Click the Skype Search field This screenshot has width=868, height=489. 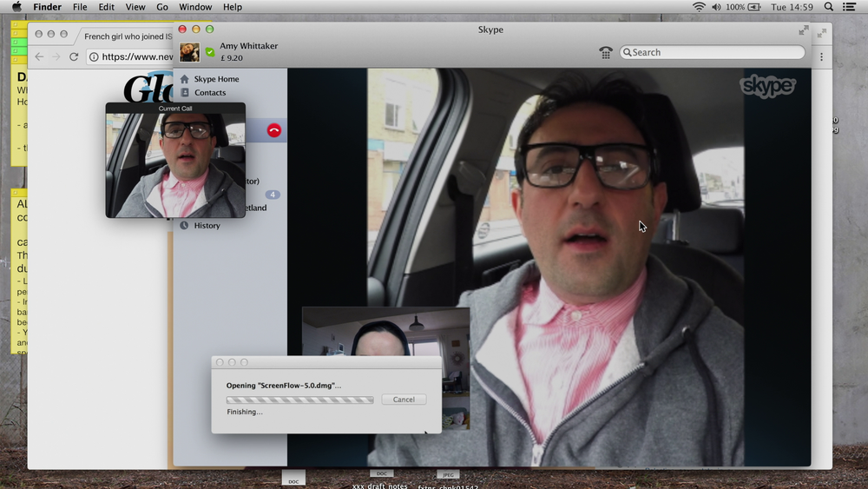click(712, 52)
